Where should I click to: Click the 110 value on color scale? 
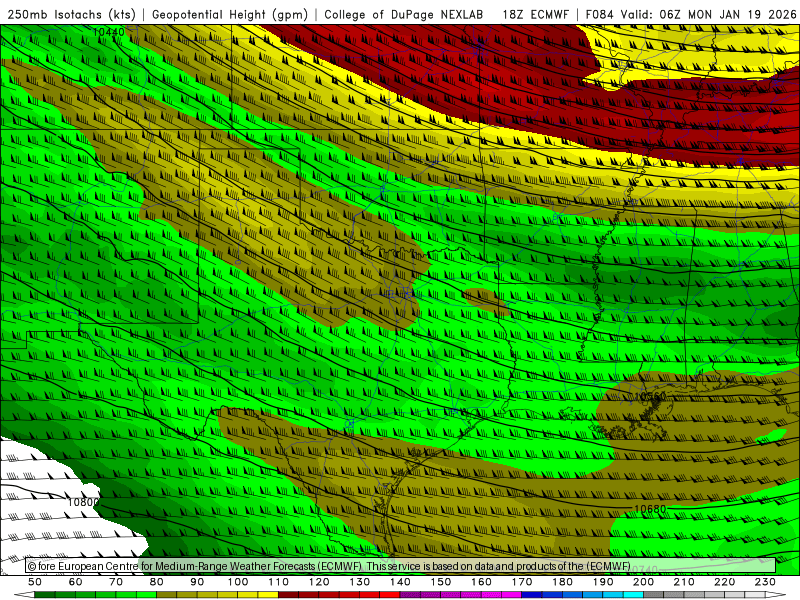pos(279,582)
